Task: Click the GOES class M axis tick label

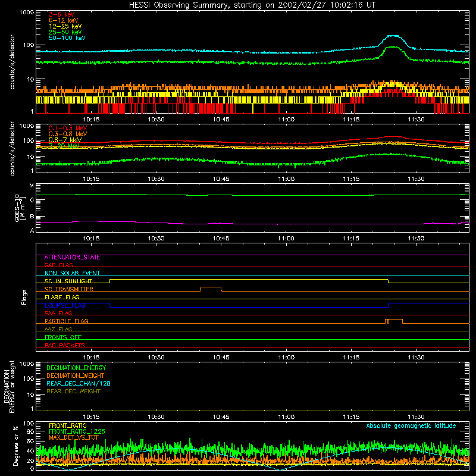Action: pos(32,186)
